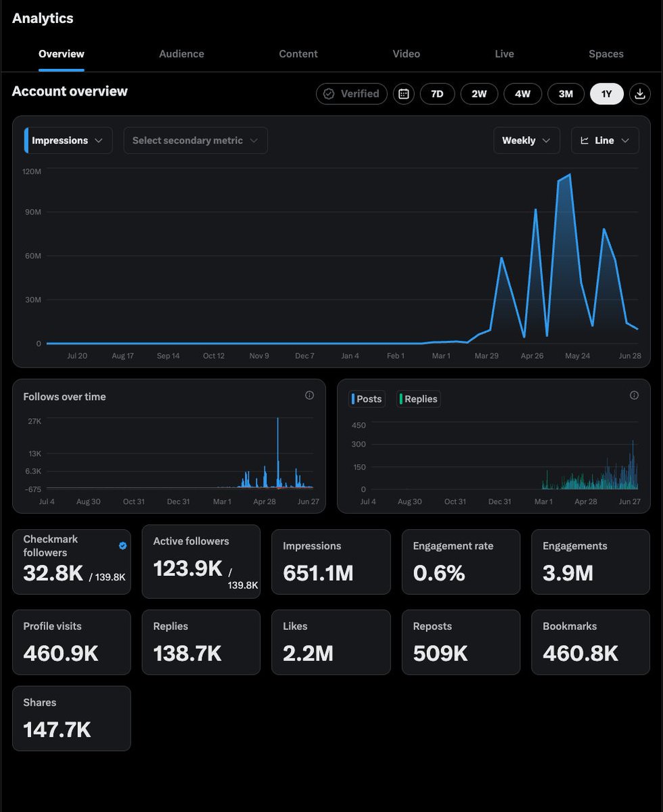Click the info icon in Follows over time
The width and height of the screenshot is (663, 812).
click(x=309, y=396)
